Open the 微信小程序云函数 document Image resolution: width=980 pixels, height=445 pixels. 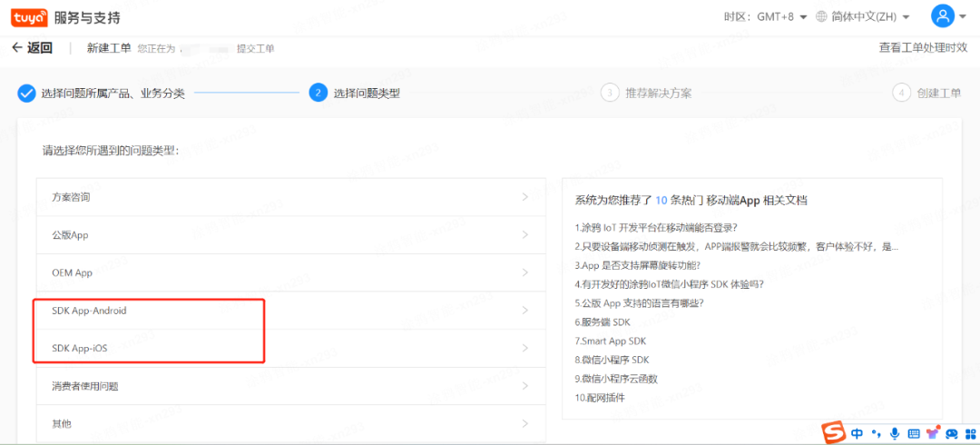(x=616, y=379)
